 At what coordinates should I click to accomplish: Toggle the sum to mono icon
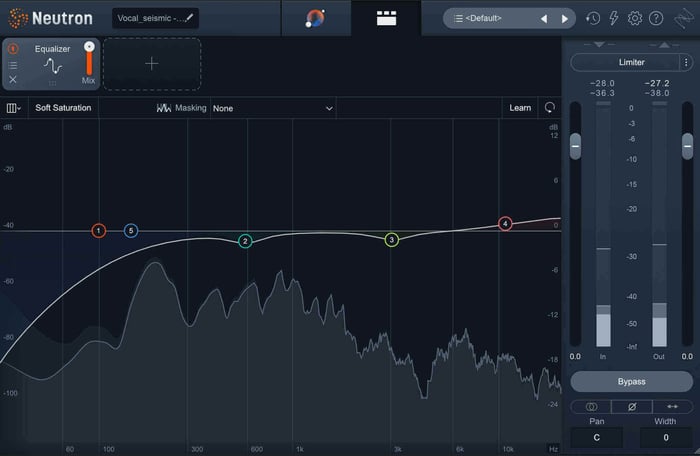(x=591, y=407)
